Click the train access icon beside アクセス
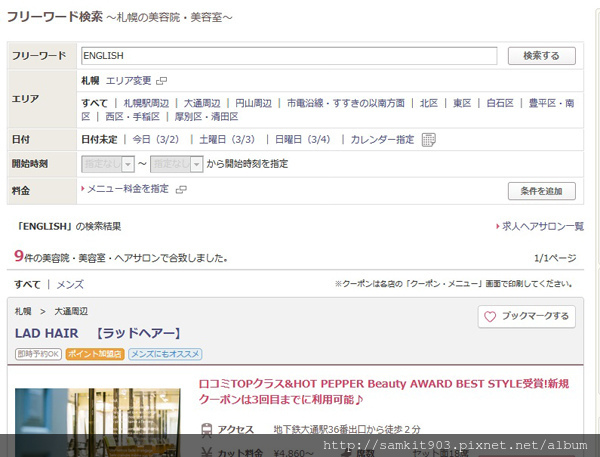 (207, 430)
